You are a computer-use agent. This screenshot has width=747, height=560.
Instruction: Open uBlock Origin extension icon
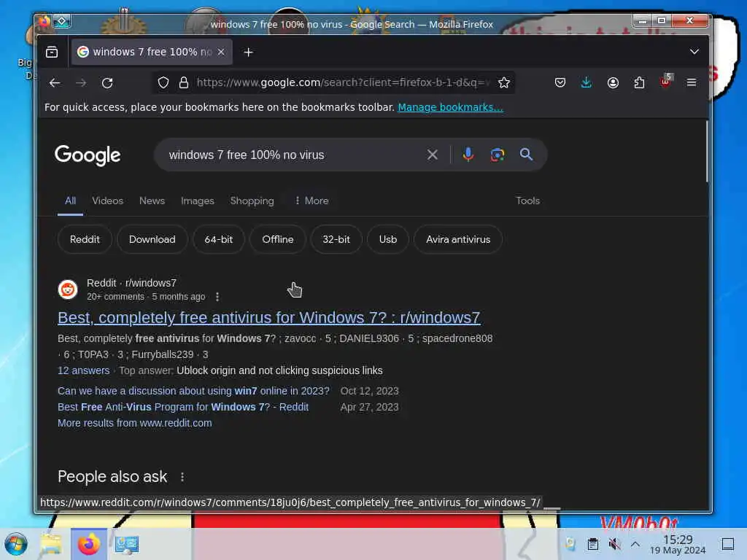(x=665, y=82)
